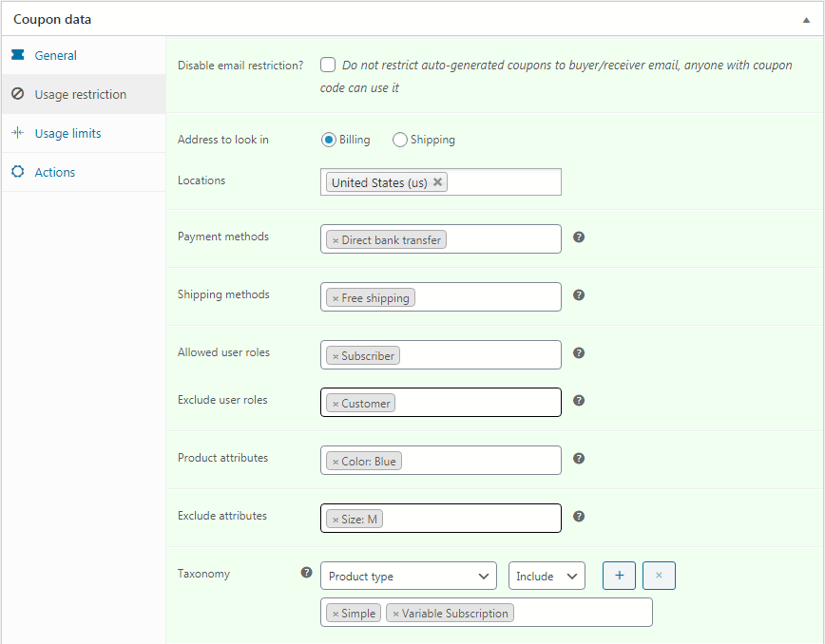Remove Size: M attribute tag
The image size is (825, 644).
point(336,520)
